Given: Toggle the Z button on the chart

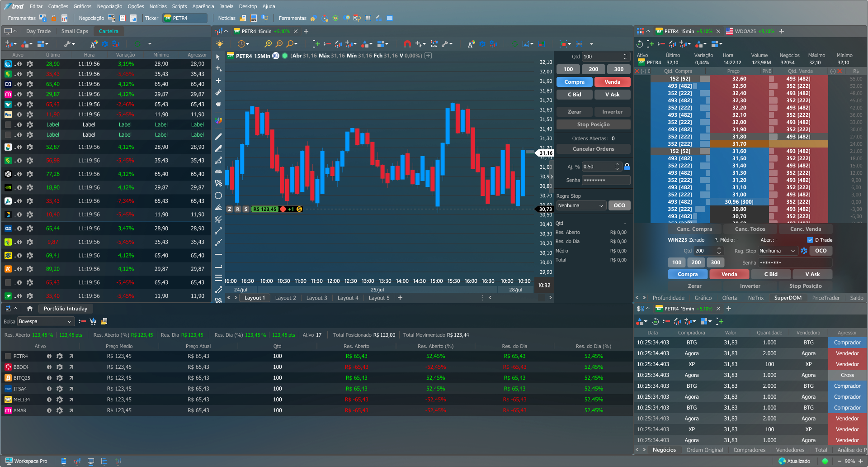Looking at the screenshot, I should tap(230, 209).
